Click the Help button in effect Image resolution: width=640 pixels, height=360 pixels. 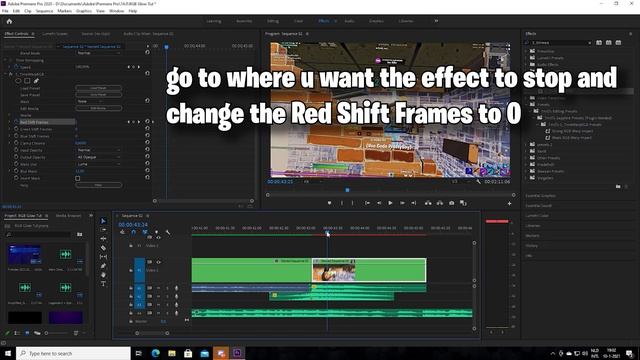98,185
